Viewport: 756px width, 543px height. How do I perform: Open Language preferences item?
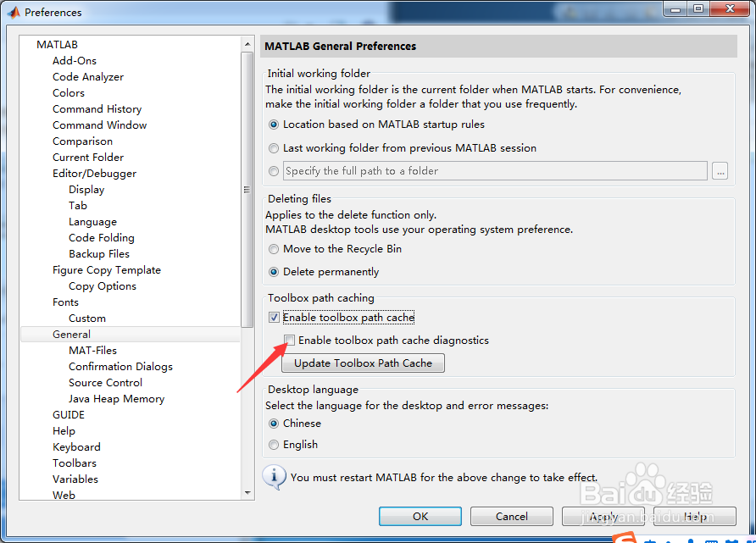click(x=92, y=222)
